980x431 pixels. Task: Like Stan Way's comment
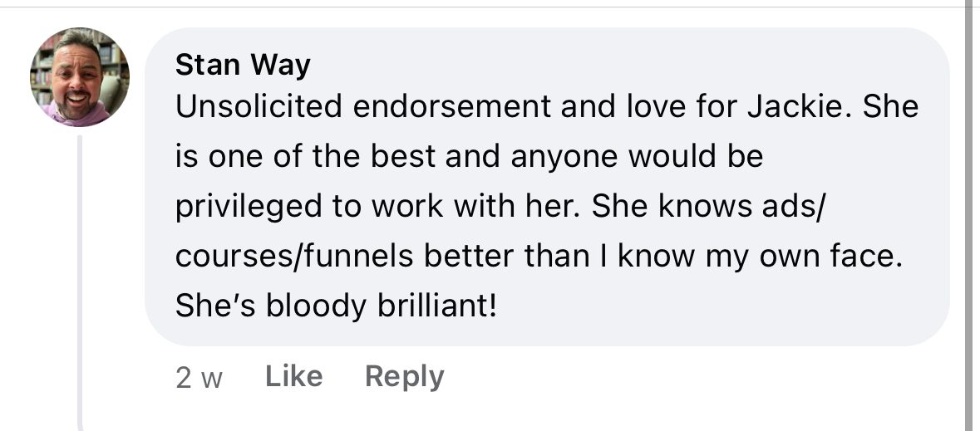coord(293,377)
